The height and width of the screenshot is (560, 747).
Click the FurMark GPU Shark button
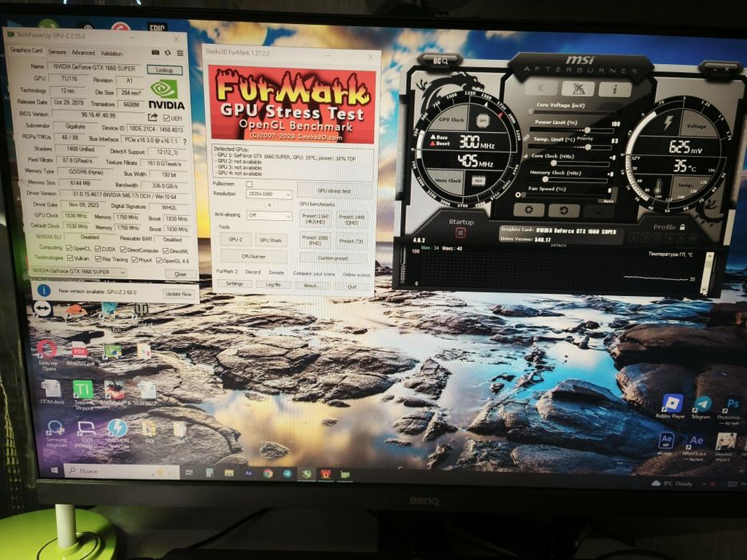click(271, 240)
